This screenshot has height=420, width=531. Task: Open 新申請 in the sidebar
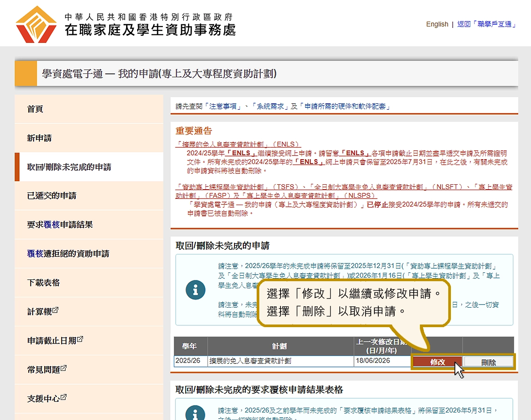(x=39, y=138)
